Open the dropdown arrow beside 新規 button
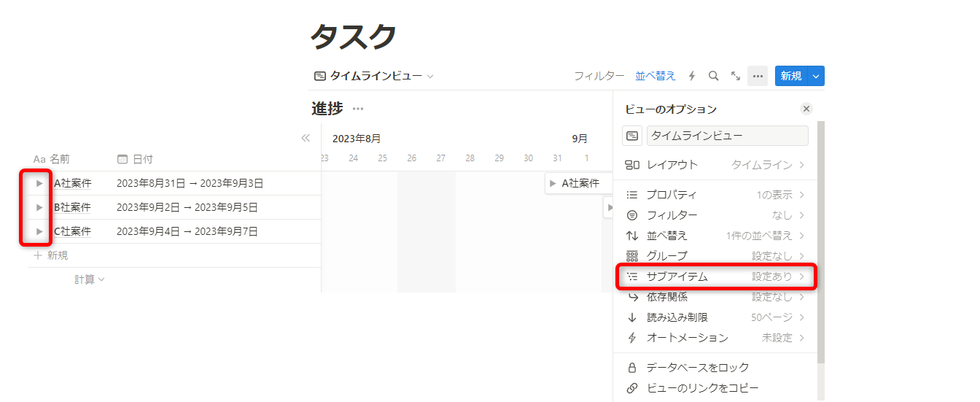This screenshot has width=980, height=402. click(817, 76)
